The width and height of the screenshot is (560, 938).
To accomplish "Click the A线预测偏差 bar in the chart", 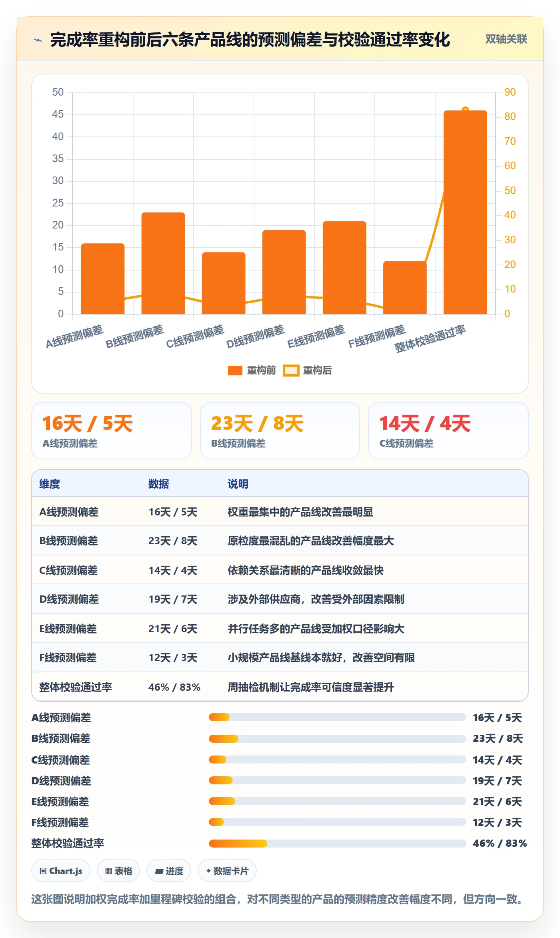I will [103, 279].
